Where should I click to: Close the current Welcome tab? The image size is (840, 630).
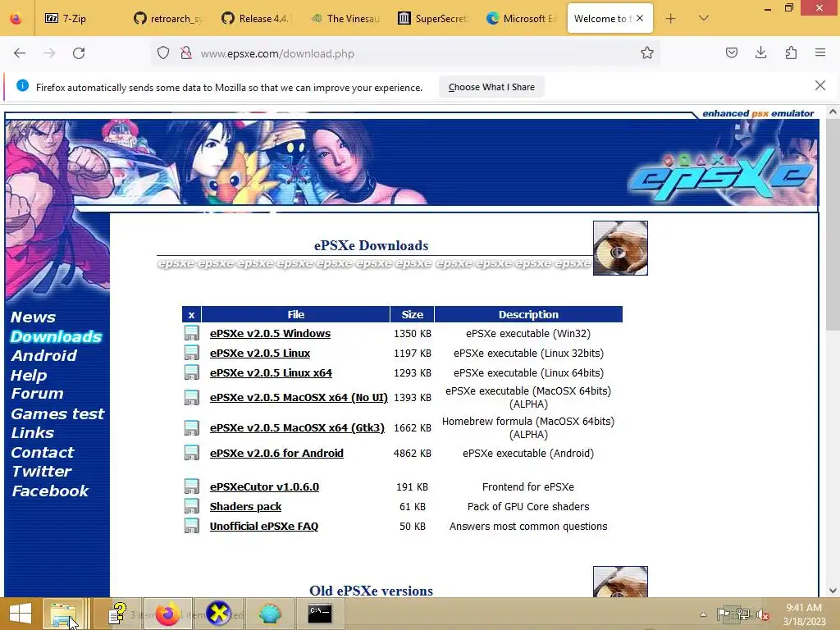[640, 18]
